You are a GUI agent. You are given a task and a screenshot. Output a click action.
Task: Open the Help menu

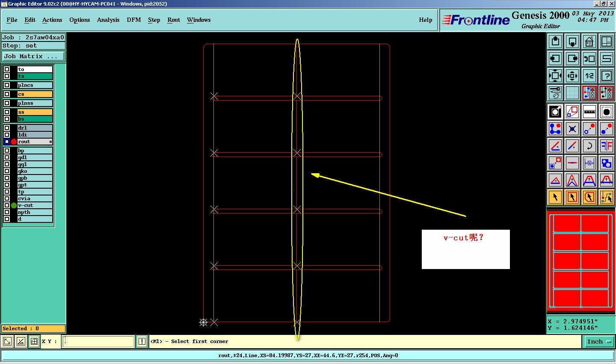pos(426,20)
